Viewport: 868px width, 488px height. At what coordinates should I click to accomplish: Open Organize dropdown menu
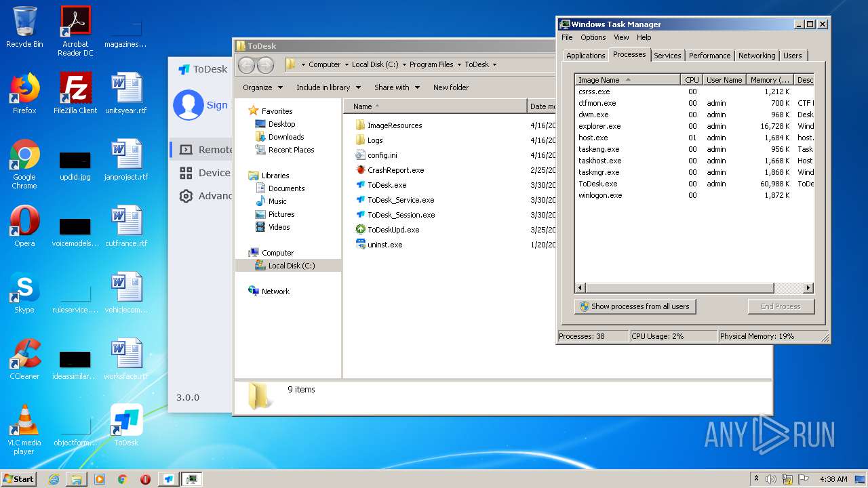pos(262,87)
